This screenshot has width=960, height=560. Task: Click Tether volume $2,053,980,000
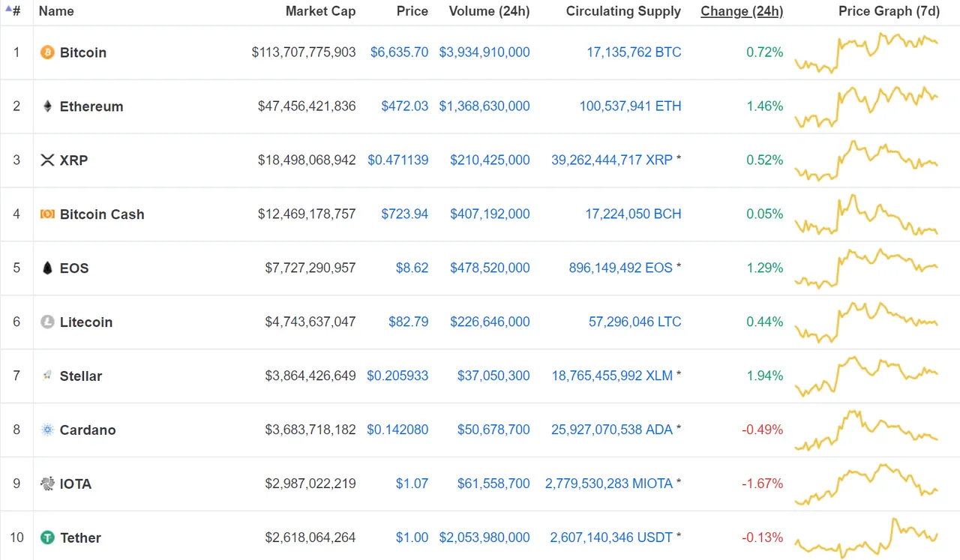(x=484, y=538)
